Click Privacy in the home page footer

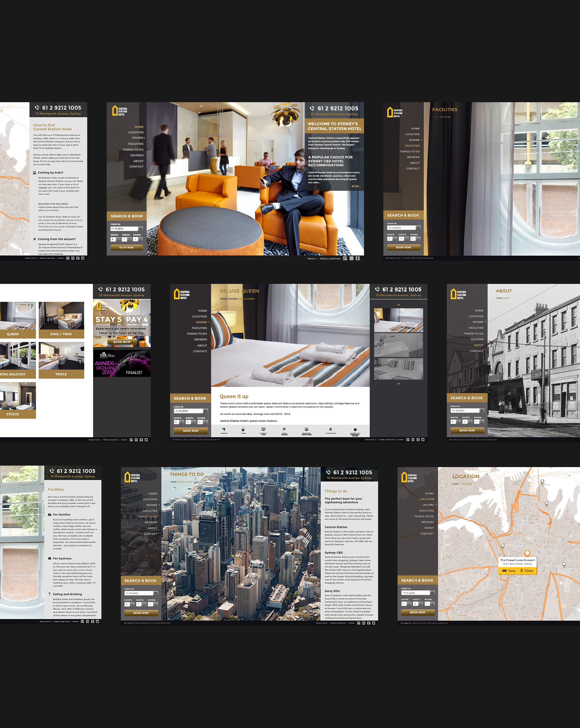[312, 259]
